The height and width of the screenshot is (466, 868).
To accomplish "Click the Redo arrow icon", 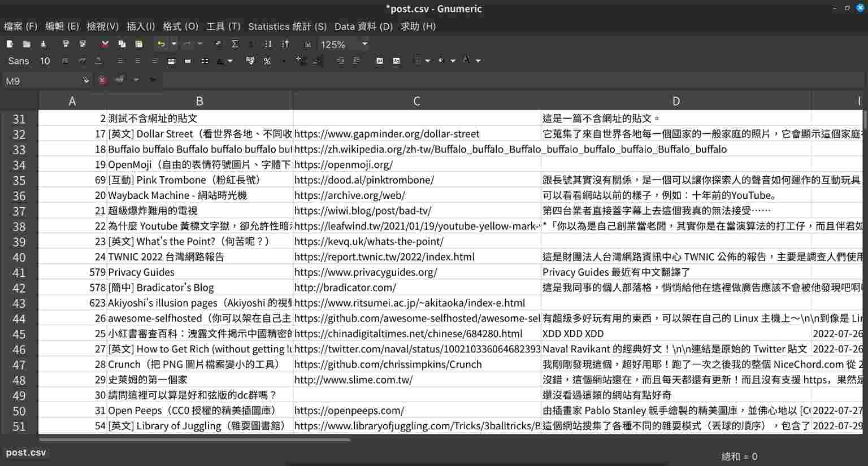I will (x=187, y=44).
